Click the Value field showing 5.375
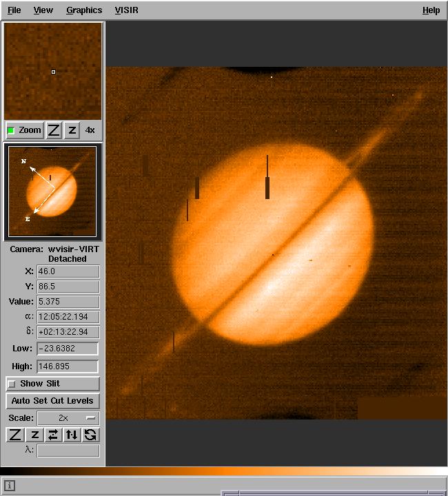448x496 pixels. click(x=68, y=302)
